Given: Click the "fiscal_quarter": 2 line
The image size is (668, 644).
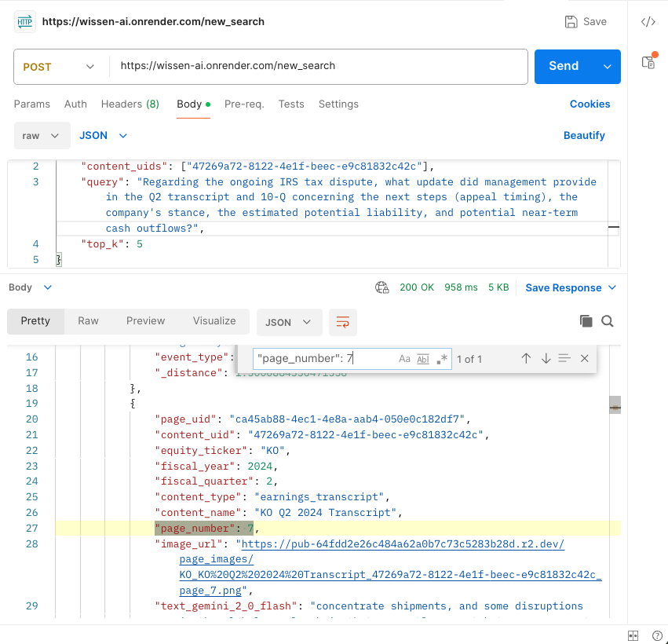Looking at the screenshot, I should click(x=217, y=481).
